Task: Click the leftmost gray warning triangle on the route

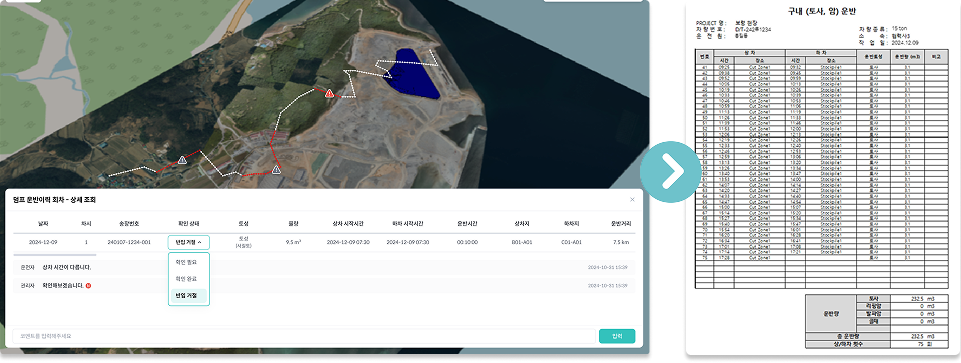Action: pyautogui.click(x=182, y=159)
